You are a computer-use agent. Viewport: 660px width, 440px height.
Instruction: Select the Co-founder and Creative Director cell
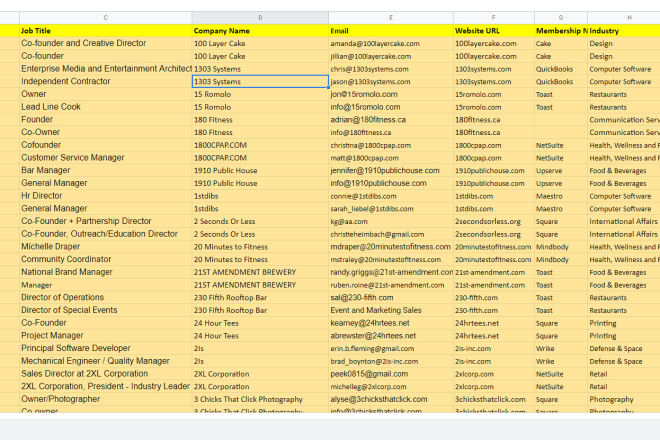pyautogui.click(x=105, y=43)
